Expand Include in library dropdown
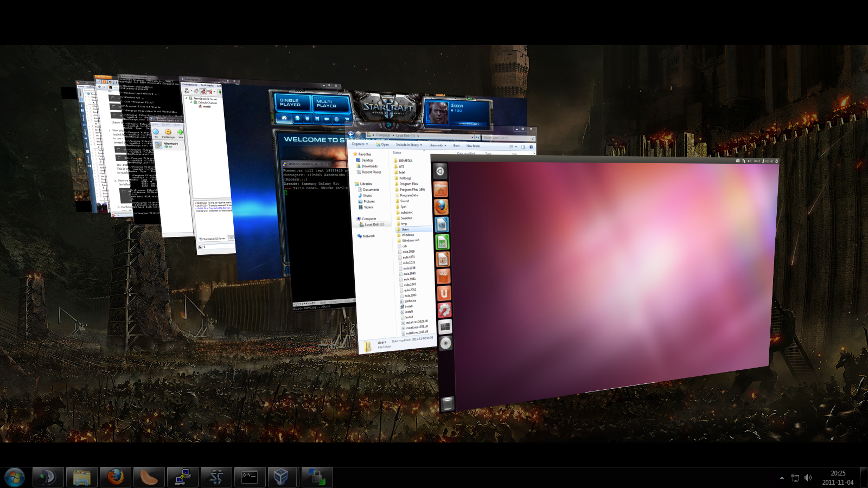Screen dimensions: 868x488 click(x=409, y=145)
